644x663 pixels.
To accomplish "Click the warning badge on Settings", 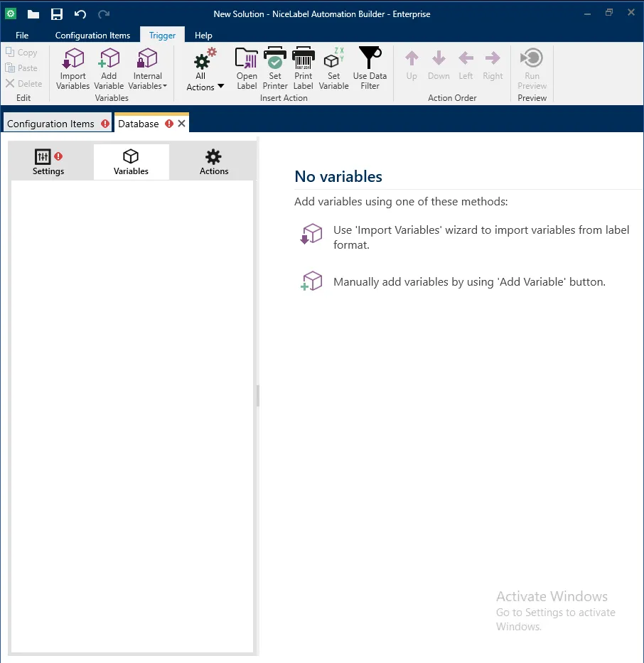I will [58, 155].
